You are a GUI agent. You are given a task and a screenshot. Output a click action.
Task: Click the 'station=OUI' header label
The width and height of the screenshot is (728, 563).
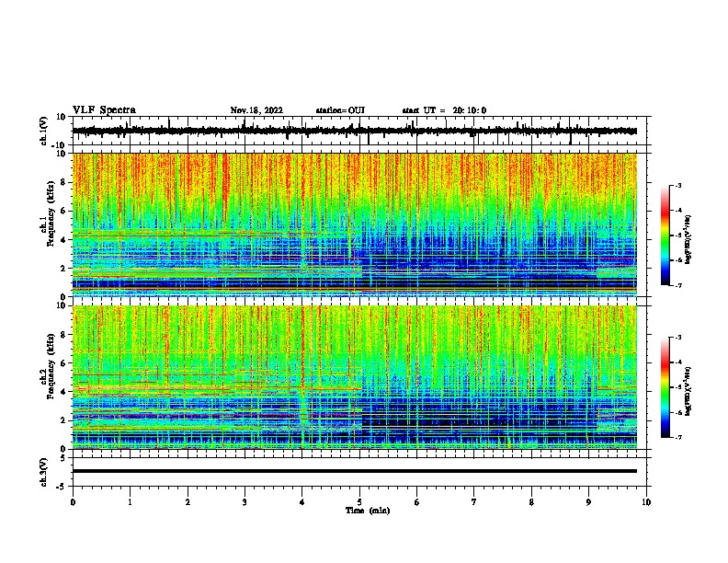340,110
